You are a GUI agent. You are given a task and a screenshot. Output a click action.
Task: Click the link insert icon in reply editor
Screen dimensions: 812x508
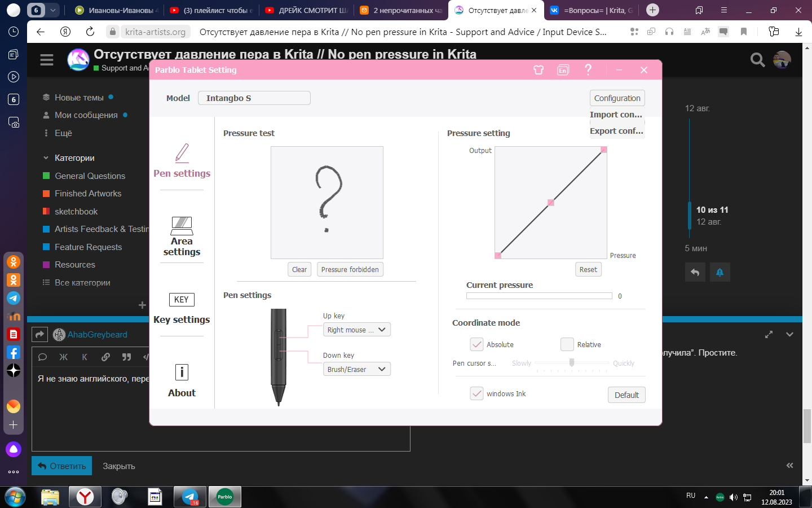[x=105, y=357]
